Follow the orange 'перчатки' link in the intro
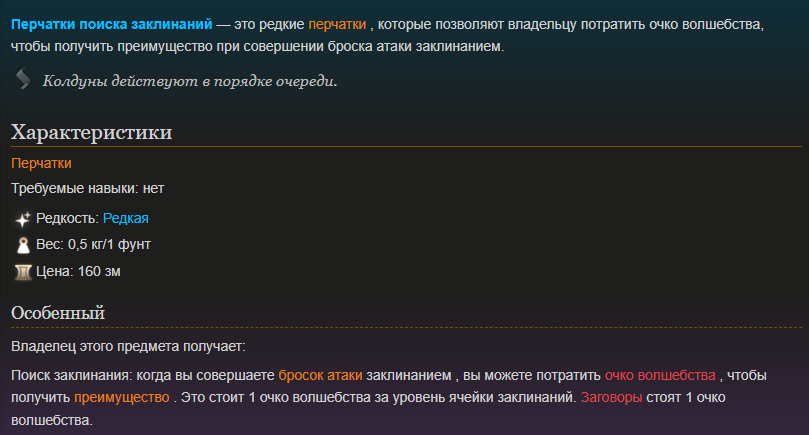The height and width of the screenshot is (435, 809). click(337, 24)
